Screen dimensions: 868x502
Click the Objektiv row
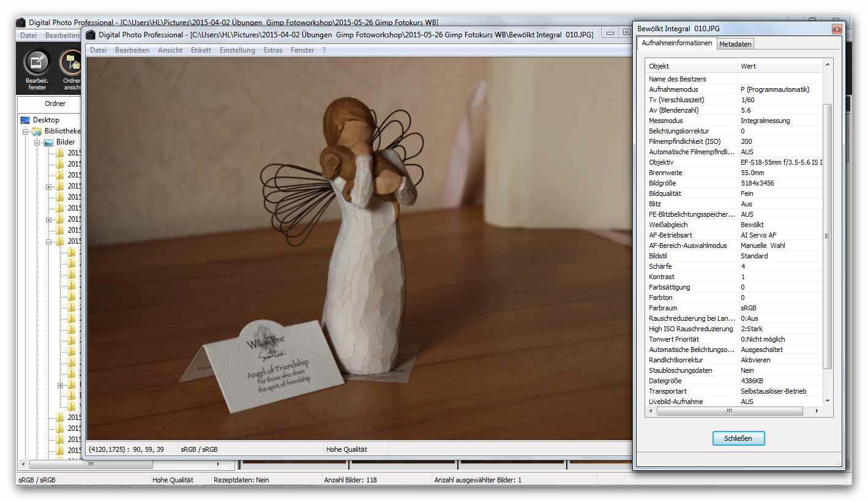pyautogui.click(x=735, y=162)
